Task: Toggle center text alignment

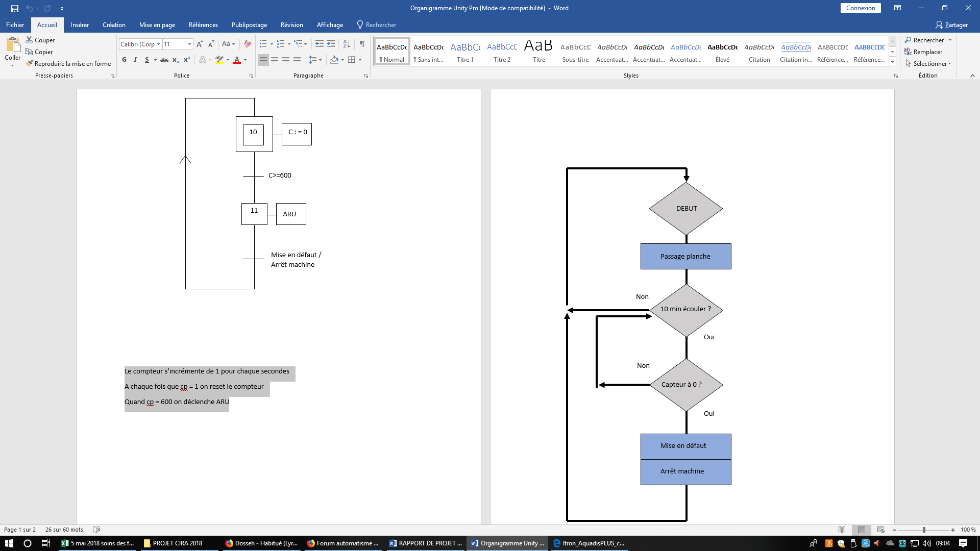Action: pos(275,60)
